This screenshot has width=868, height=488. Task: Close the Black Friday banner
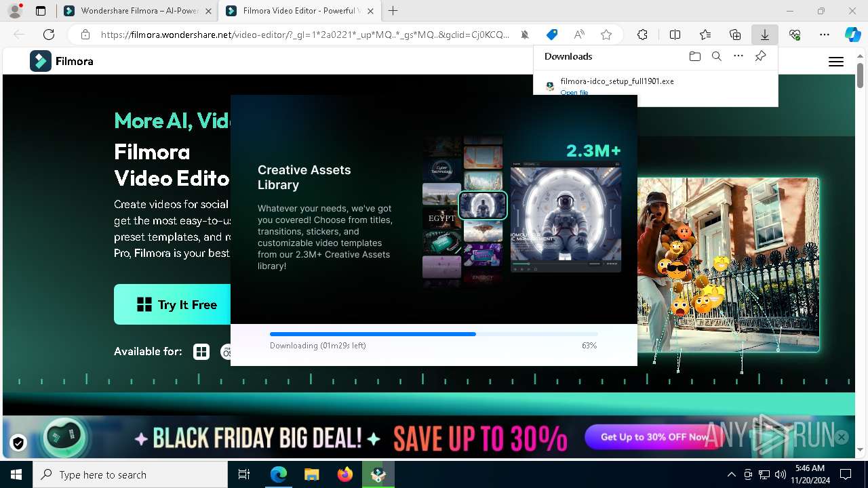[x=842, y=437]
